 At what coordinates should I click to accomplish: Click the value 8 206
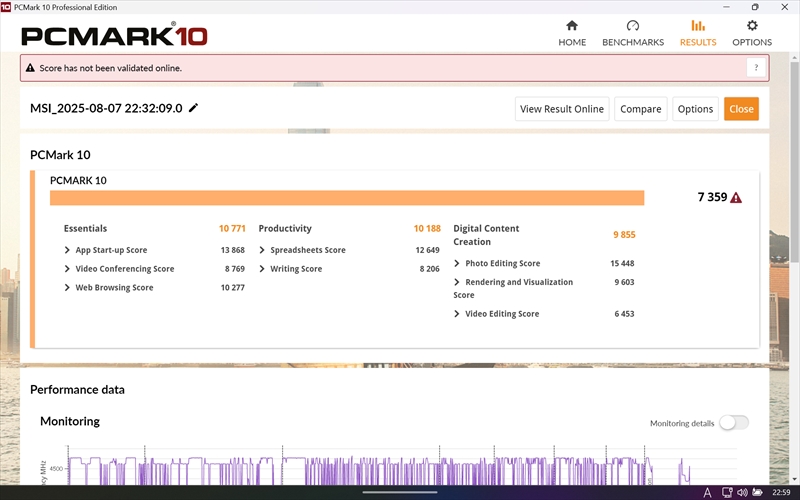point(430,269)
